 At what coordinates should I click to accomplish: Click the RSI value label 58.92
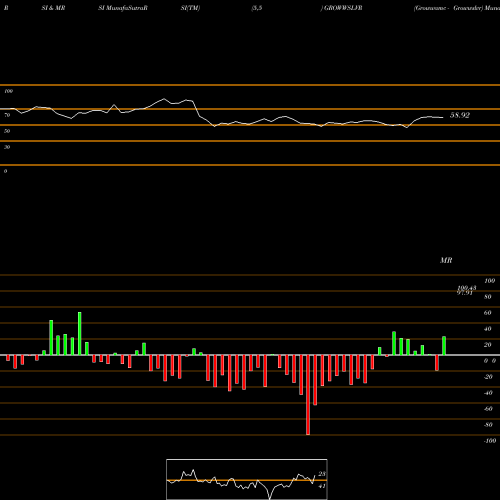click(460, 115)
